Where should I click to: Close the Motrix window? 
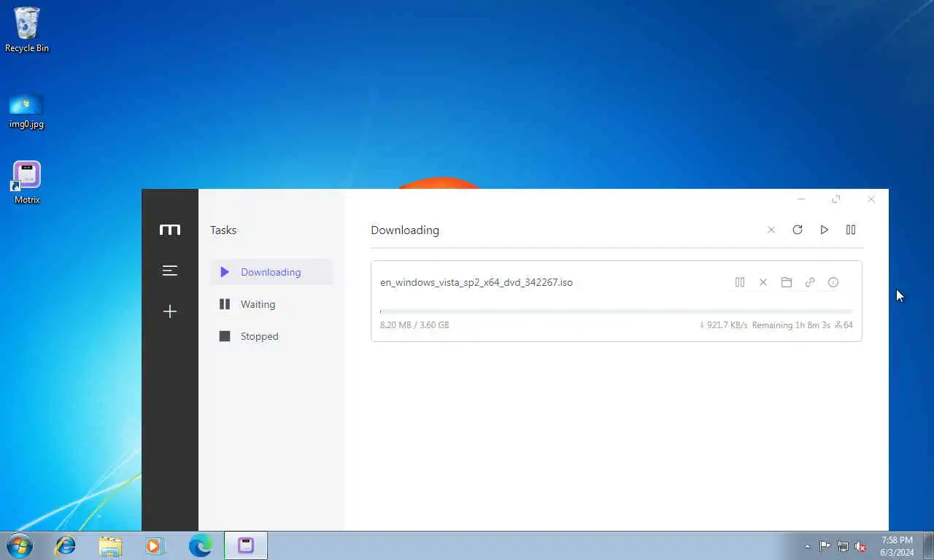(871, 199)
